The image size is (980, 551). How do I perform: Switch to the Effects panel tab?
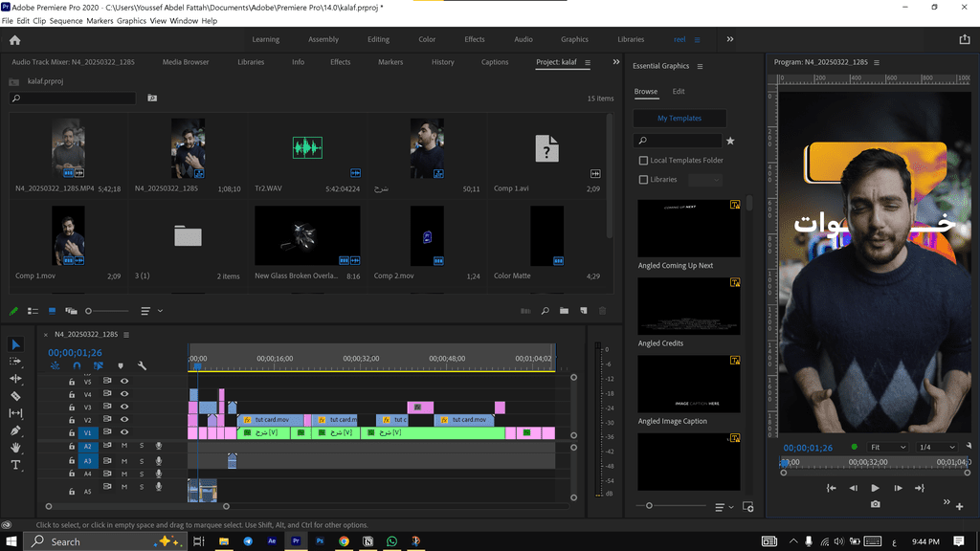click(x=340, y=62)
